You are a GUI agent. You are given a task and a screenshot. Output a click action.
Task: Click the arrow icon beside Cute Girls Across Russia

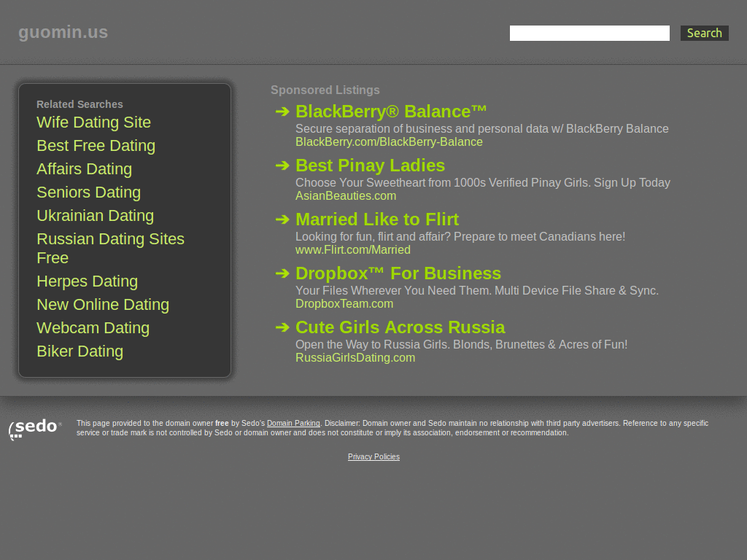pyautogui.click(x=282, y=327)
